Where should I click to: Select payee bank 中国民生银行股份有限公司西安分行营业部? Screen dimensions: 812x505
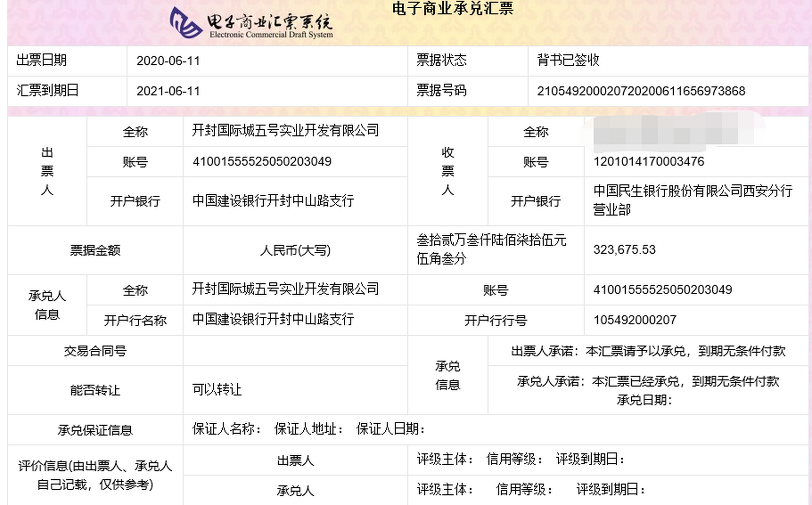[693, 200]
